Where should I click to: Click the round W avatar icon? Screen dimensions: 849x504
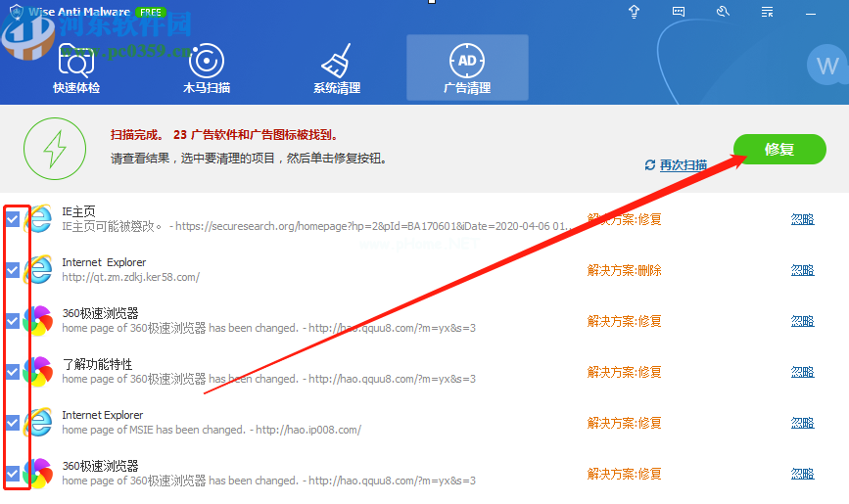(x=824, y=66)
